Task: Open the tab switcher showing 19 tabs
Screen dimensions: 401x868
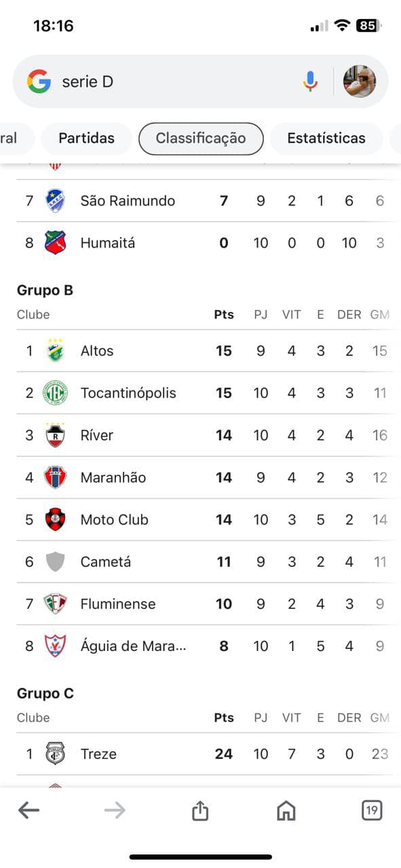Action: coord(372,810)
